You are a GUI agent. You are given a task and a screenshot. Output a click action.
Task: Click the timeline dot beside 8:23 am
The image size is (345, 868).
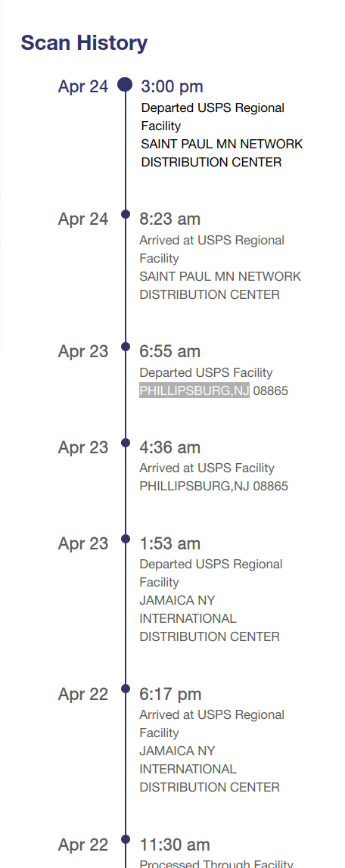coord(125,214)
